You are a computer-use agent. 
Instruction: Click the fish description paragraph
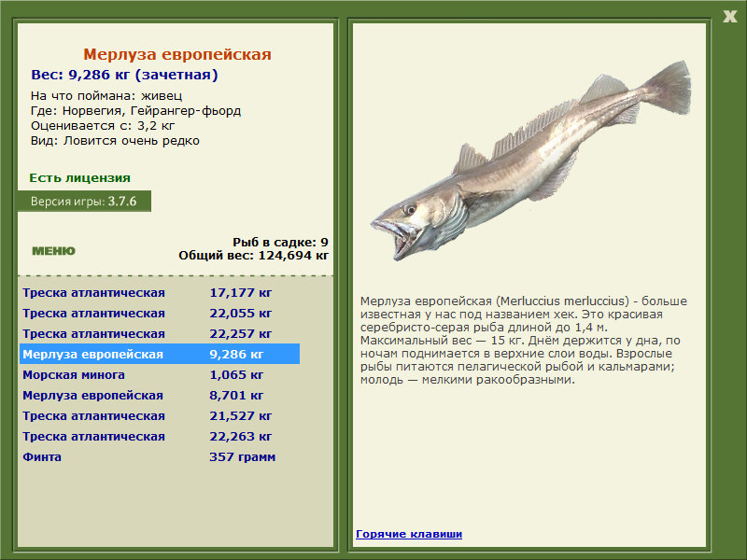pyautogui.click(x=524, y=340)
